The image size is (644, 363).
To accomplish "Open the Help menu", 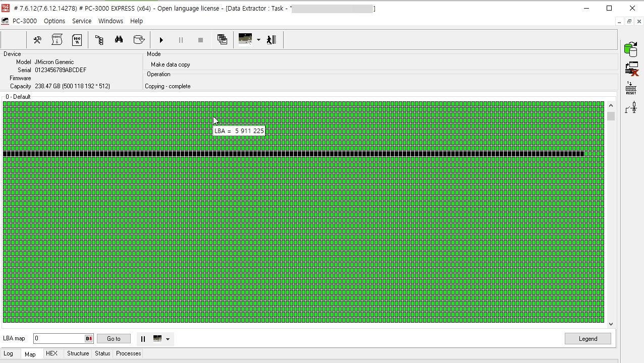I will (x=136, y=21).
